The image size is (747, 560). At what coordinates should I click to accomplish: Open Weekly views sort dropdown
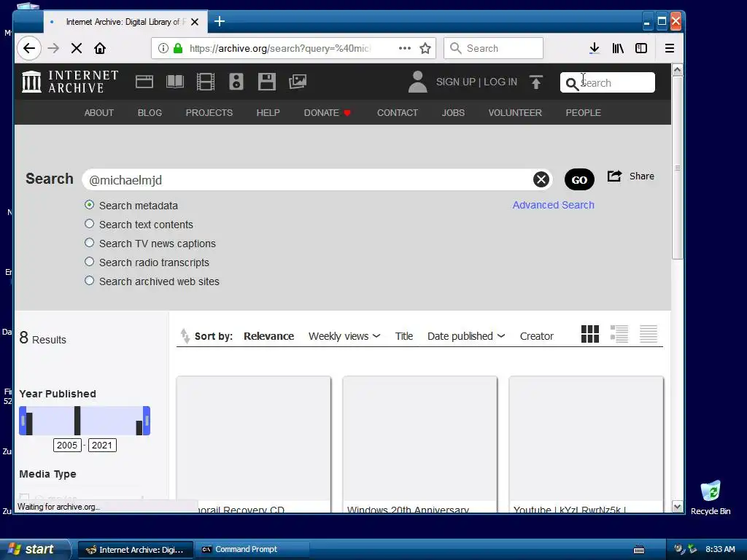(344, 336)
